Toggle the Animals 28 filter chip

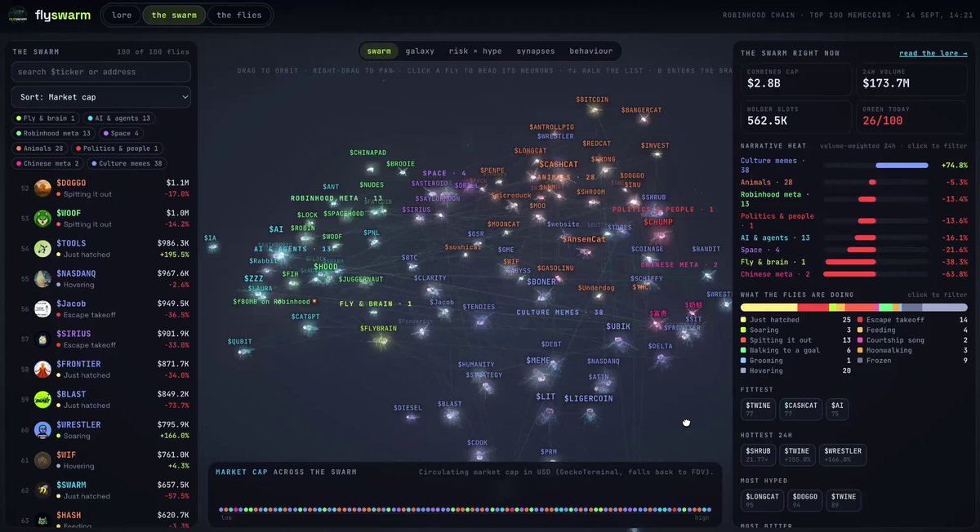click(41, 149)
